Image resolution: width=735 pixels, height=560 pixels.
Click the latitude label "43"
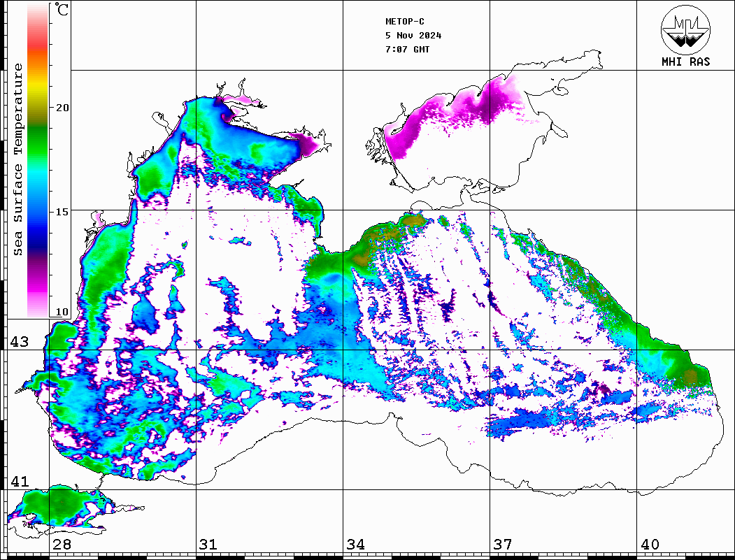[x=19, y=342]
